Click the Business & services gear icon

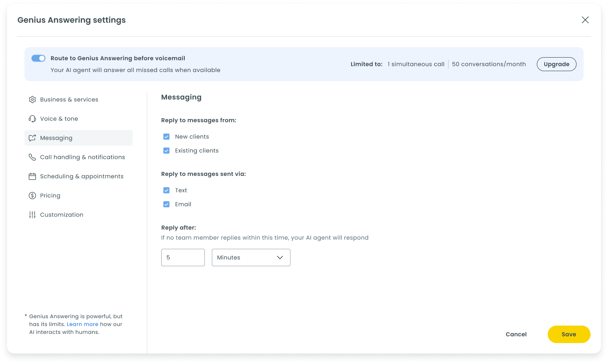click(x=32, y=100)
